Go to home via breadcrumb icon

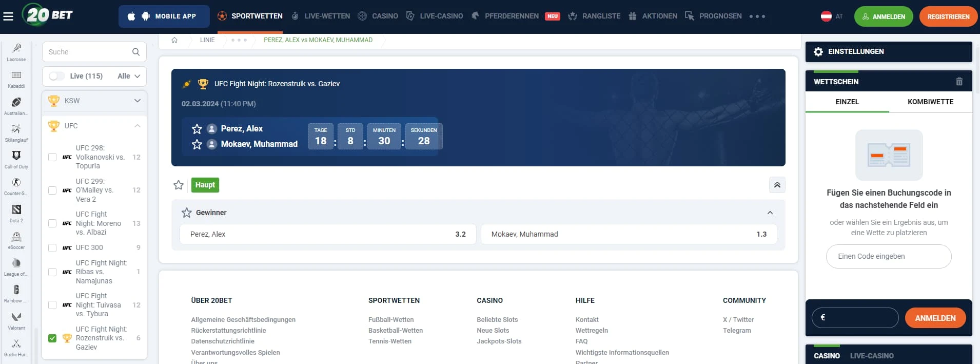[x=174, y=40]
